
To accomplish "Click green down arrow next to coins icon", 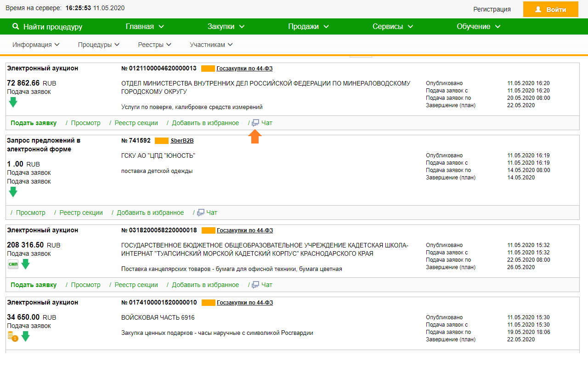I will [25, 336].
